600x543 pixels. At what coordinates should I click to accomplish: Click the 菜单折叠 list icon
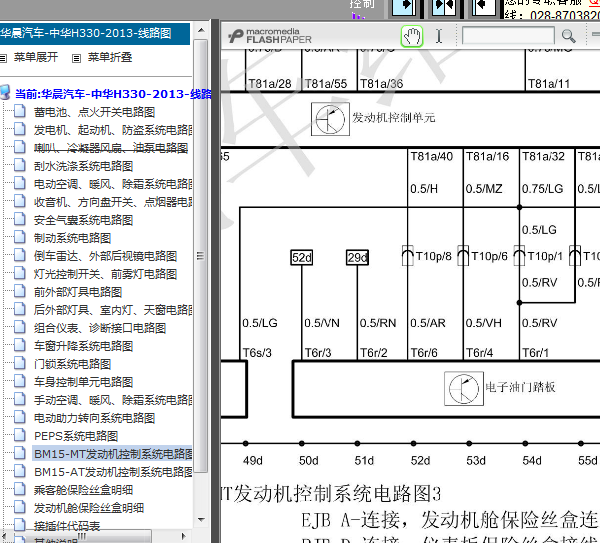pos(77,58)
